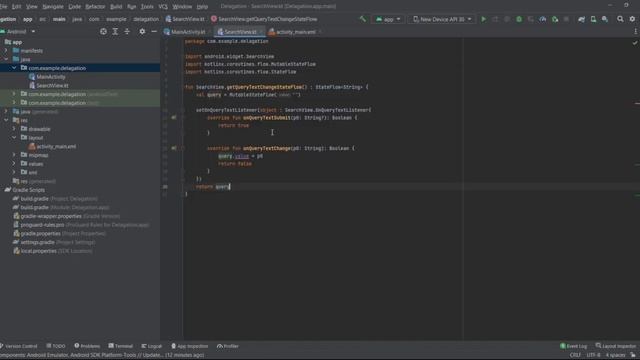Open the Navigate menu

coord(53,6)
